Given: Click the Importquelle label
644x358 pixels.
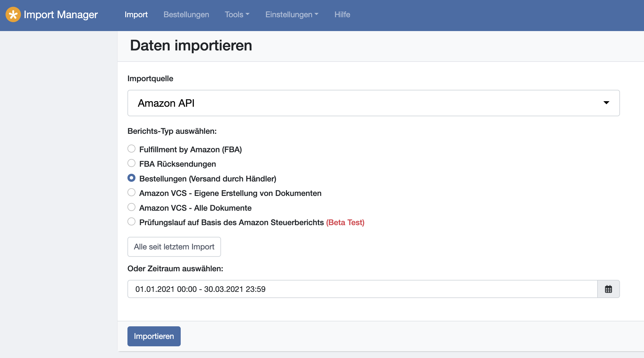Looking at the screenshot, I should tap(150, 78).
